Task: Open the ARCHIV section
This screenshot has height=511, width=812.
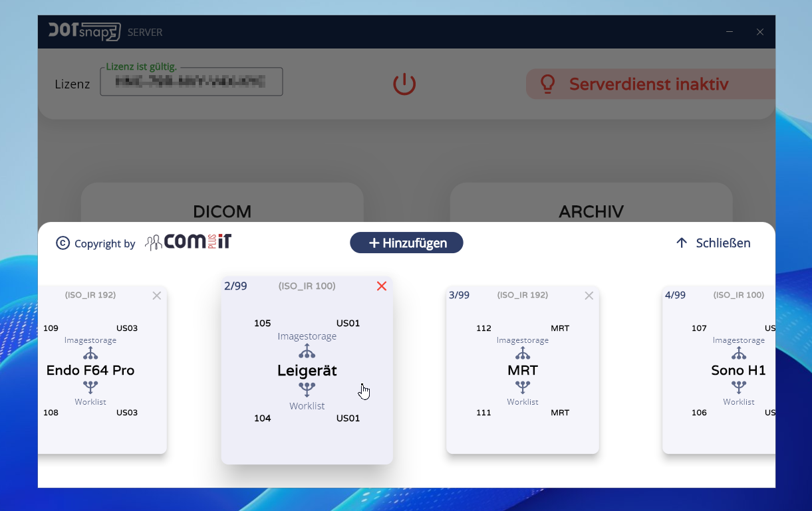Action: pos(591,211)
